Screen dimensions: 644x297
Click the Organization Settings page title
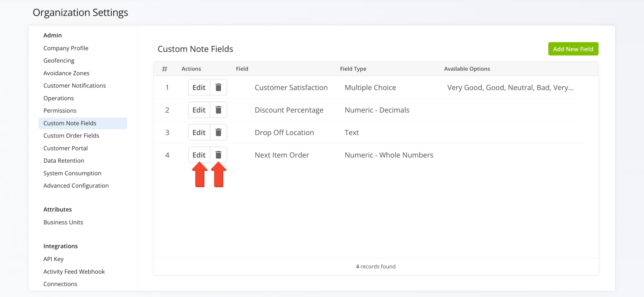pyautogui.click(x=80, y=13)
